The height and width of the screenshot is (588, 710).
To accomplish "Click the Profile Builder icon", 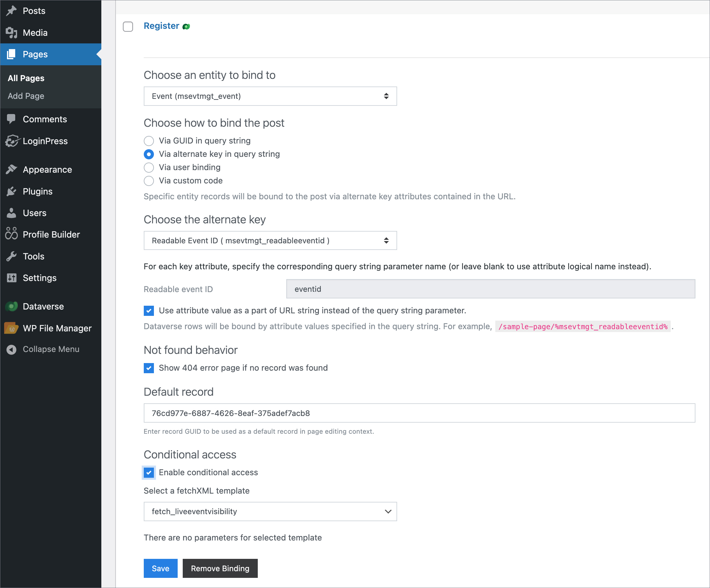I will 11,234.
